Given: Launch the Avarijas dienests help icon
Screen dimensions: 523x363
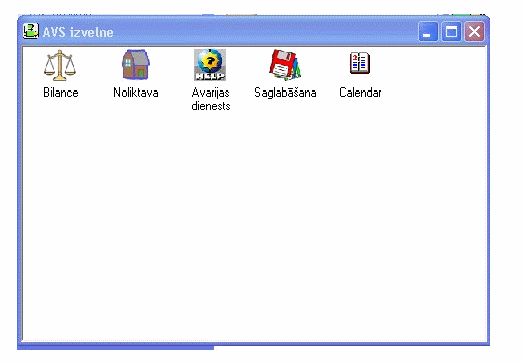Looking at the screenshot, I should pyautogui.click(x=210, y=65).
